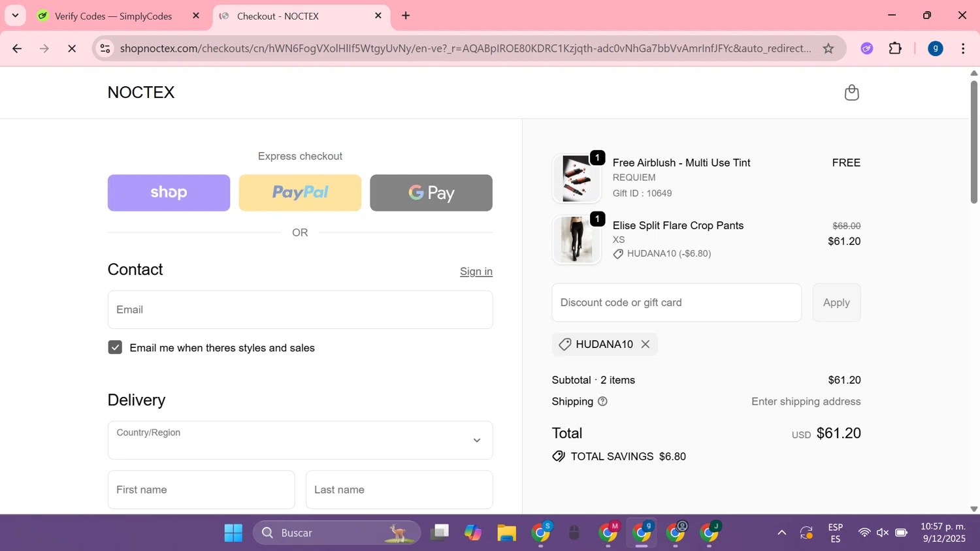Click the Wi-Fi network tray icon

864,533
